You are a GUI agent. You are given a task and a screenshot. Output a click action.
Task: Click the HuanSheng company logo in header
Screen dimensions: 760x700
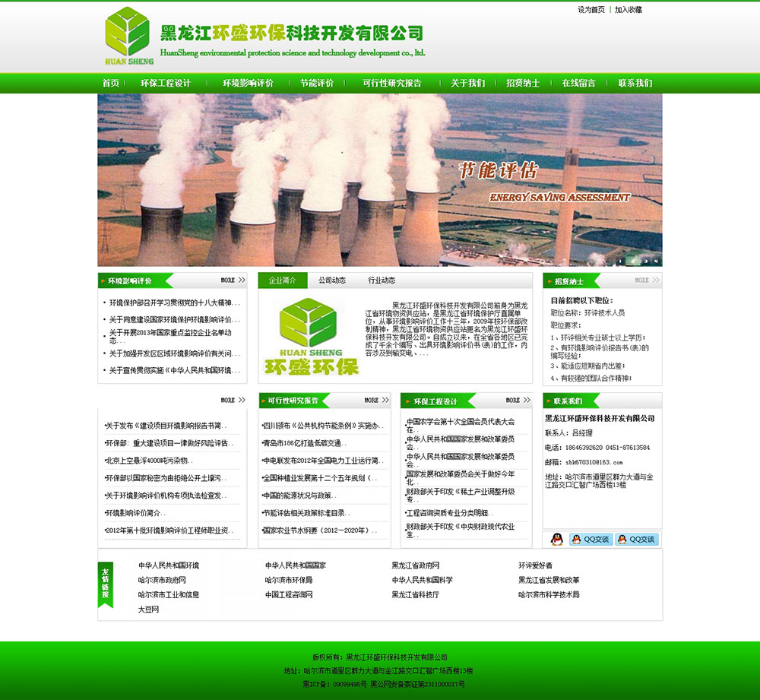click(x=128, y=36)
